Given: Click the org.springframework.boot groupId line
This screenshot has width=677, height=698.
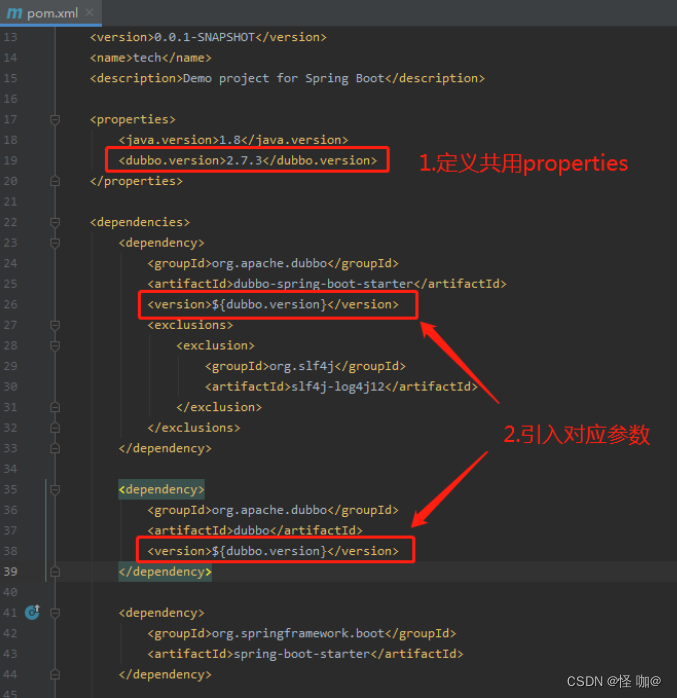Looking at the screenshot, I should tap(301, 633).
